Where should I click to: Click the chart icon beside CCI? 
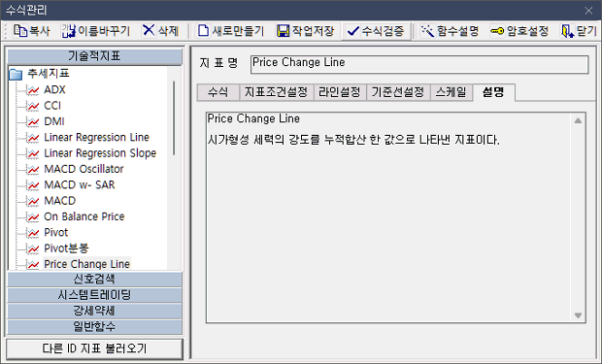point(33,106)
